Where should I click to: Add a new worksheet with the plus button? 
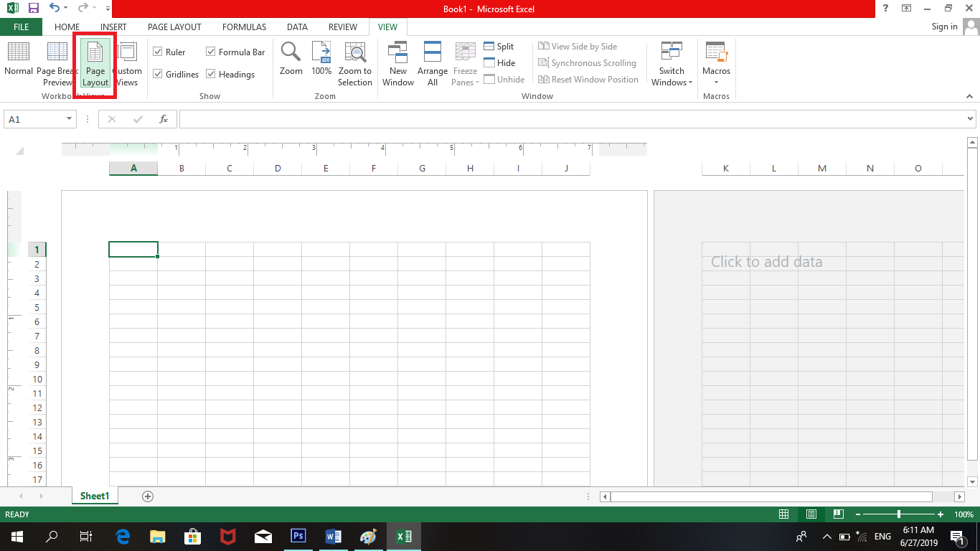pyautogui.click(x=147, y=496)
